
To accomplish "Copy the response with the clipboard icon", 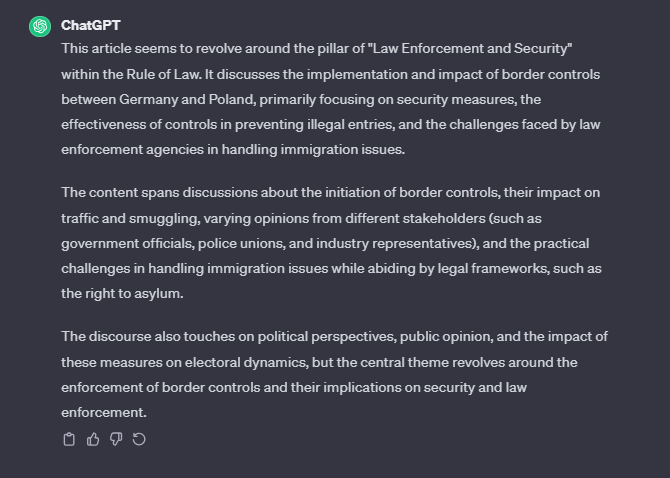I will point(69,439).
